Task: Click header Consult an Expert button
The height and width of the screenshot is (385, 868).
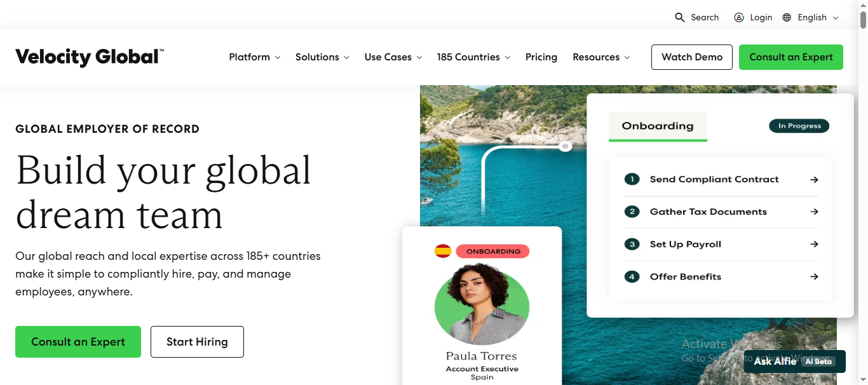Action: pos(791,57)
